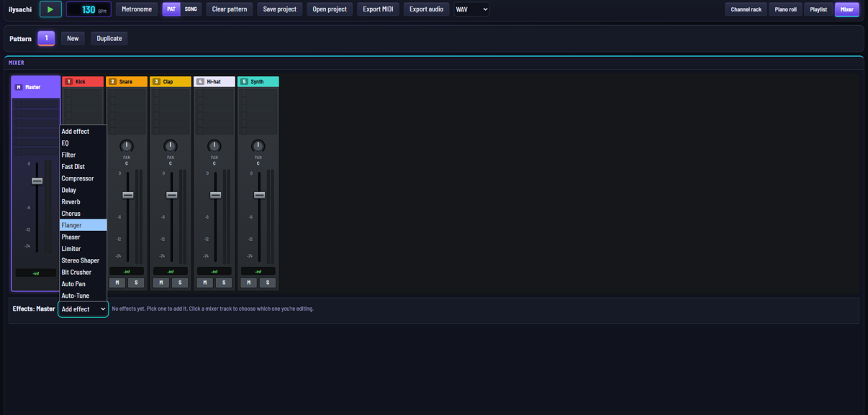Solo the Snare track
This screenshot has width=868, height=415.
136,283
